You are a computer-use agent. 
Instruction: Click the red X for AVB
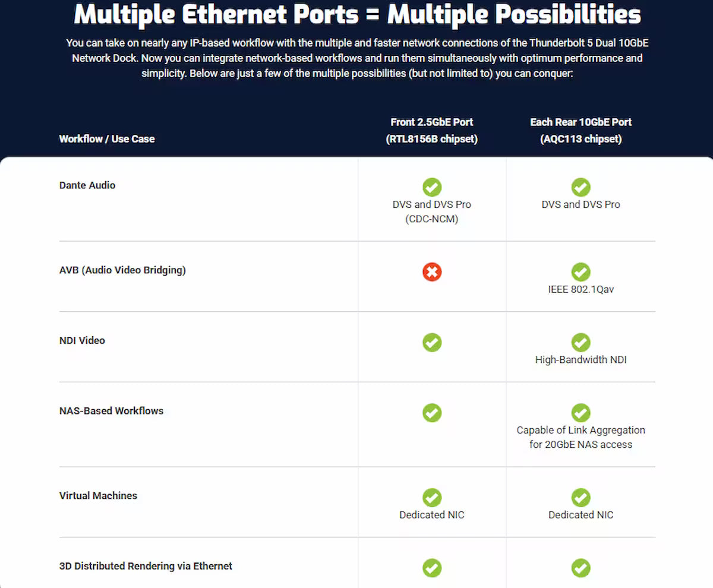tap(432, 272)
